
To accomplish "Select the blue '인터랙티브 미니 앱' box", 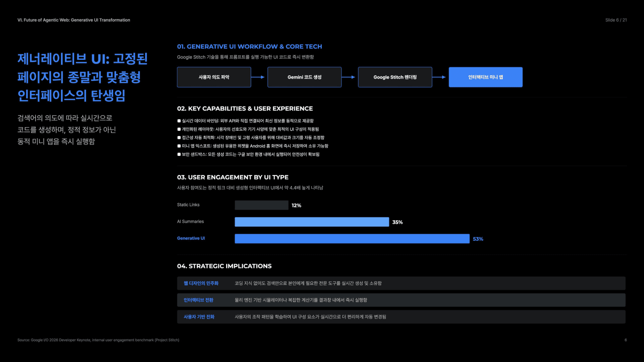I will 486,77.
